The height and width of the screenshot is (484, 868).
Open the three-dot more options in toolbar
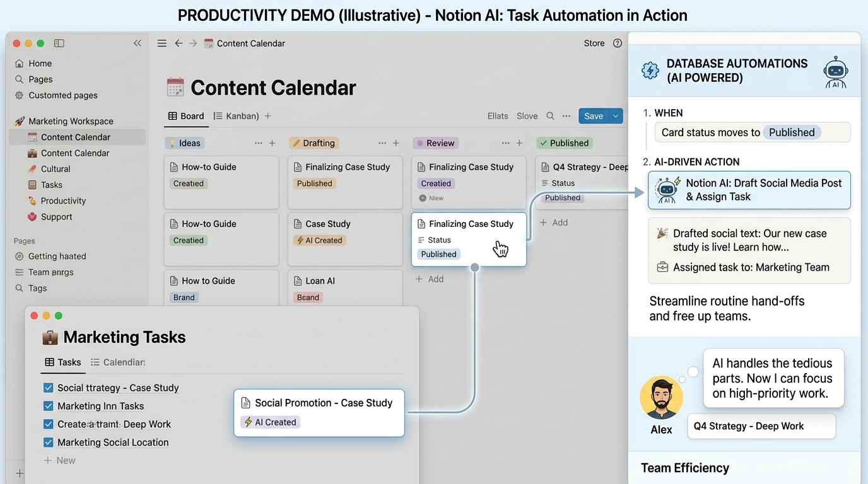[566, 116]
